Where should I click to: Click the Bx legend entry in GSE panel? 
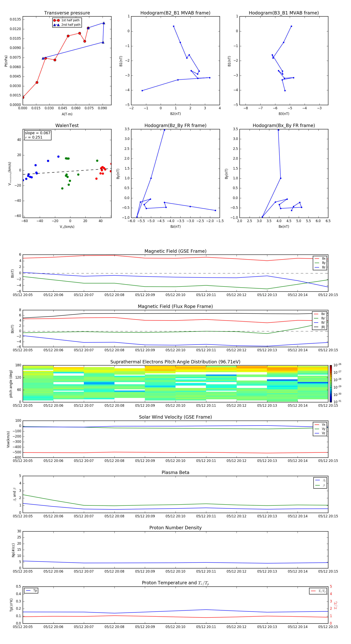pos(320,259)
